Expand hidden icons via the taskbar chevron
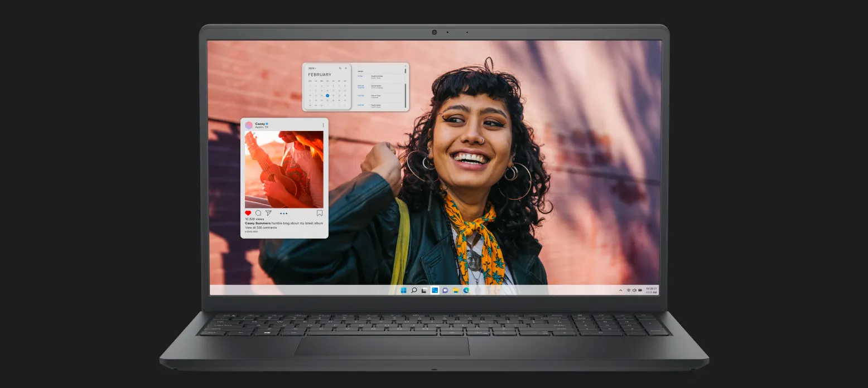Screen dimensions: 868x388 [x=621, y=290]
